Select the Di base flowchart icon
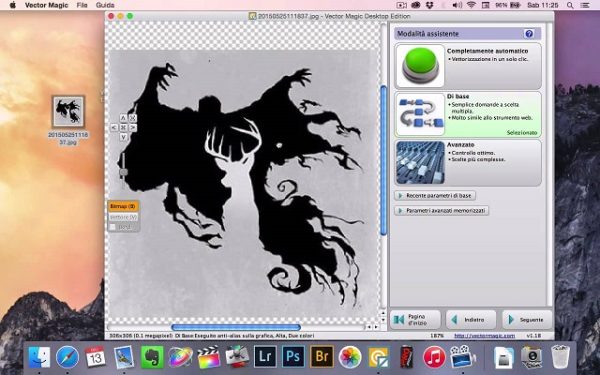 point(420,114)
